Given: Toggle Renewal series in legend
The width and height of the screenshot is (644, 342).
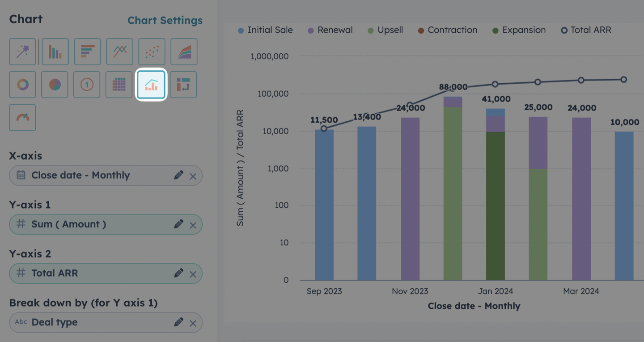Looking at the screenshot, I should click(330, 30).
